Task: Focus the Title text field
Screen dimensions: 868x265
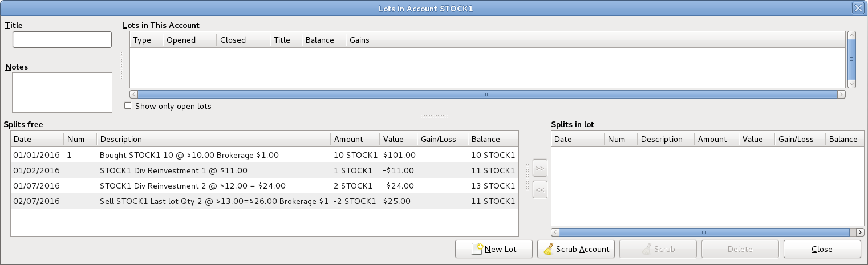Action: tap(62, 40)
